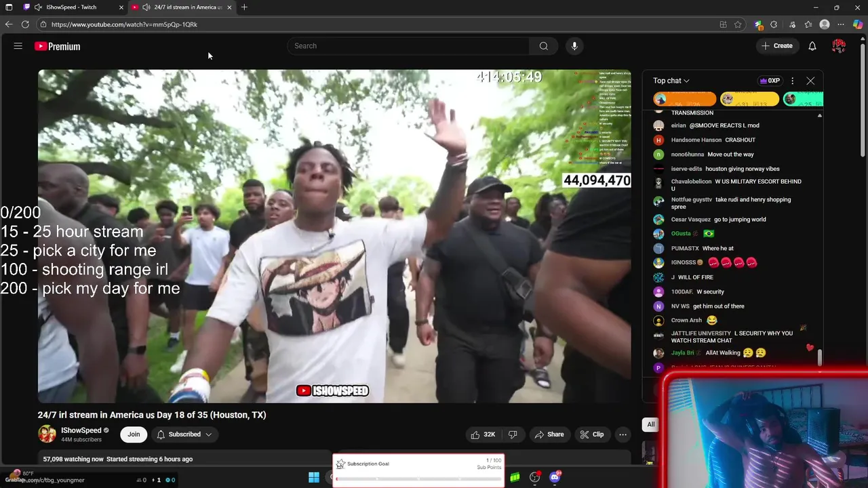Click the Create button

tap(777, 46)
